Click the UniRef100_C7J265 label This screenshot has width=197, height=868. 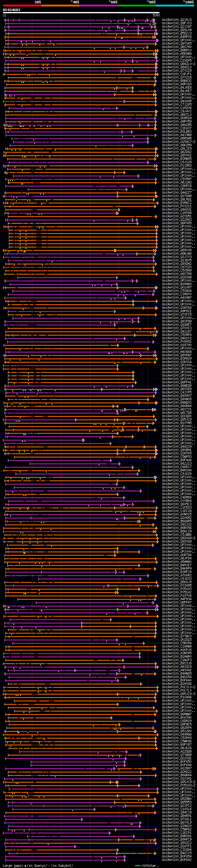pyautogui.click(x=177, y=104)
